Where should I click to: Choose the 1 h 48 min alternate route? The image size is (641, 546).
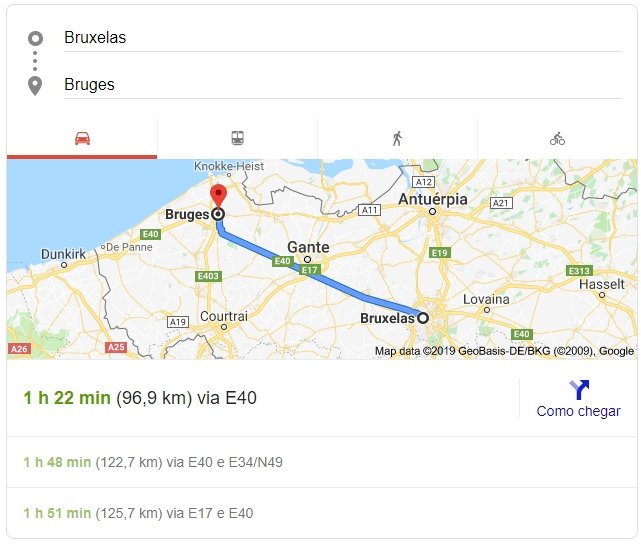152,462
